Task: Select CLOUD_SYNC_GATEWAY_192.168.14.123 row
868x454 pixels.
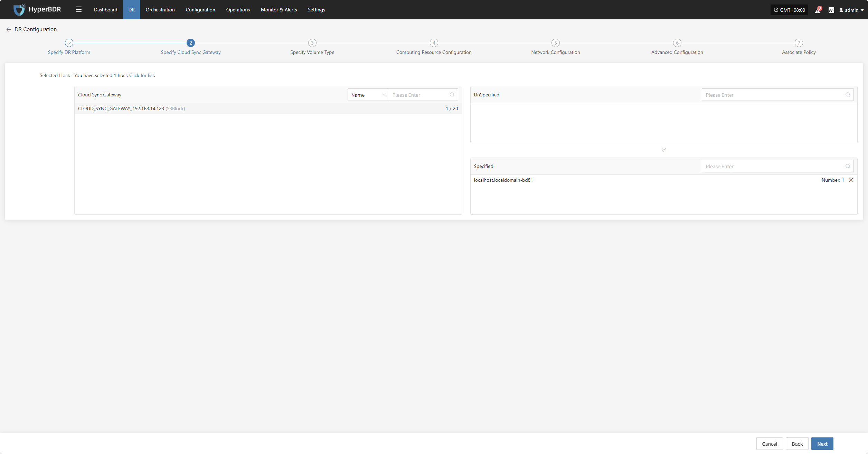Action: coord(268,108)
